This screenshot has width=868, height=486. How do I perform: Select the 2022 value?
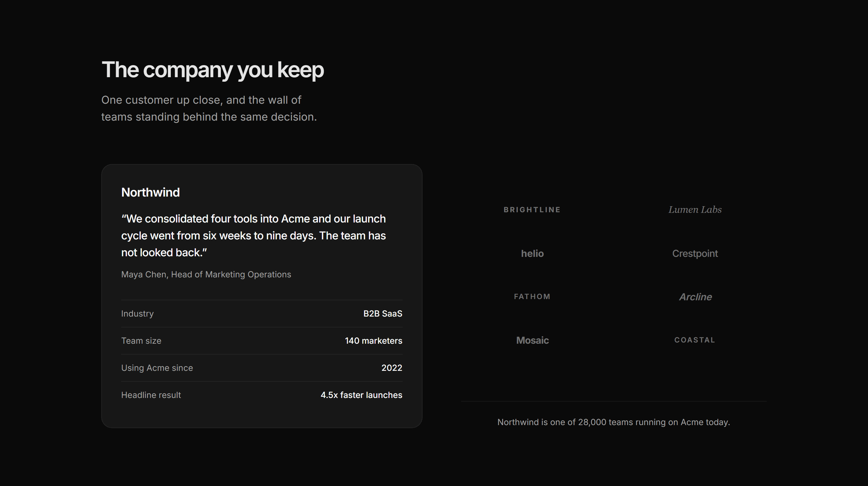pos(392,368)
